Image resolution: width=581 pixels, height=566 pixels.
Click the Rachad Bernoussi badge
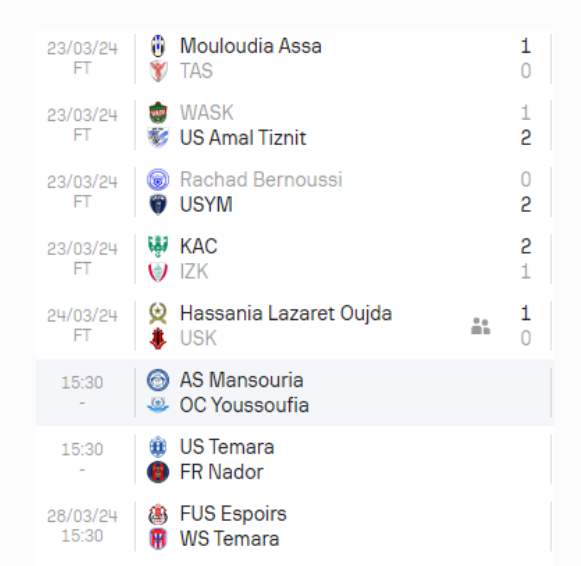(x=158, y=180)
